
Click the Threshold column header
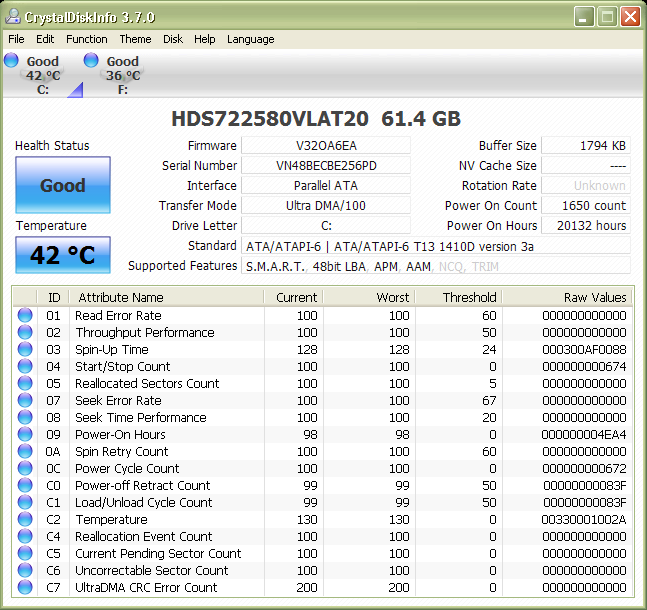(459, 297)
